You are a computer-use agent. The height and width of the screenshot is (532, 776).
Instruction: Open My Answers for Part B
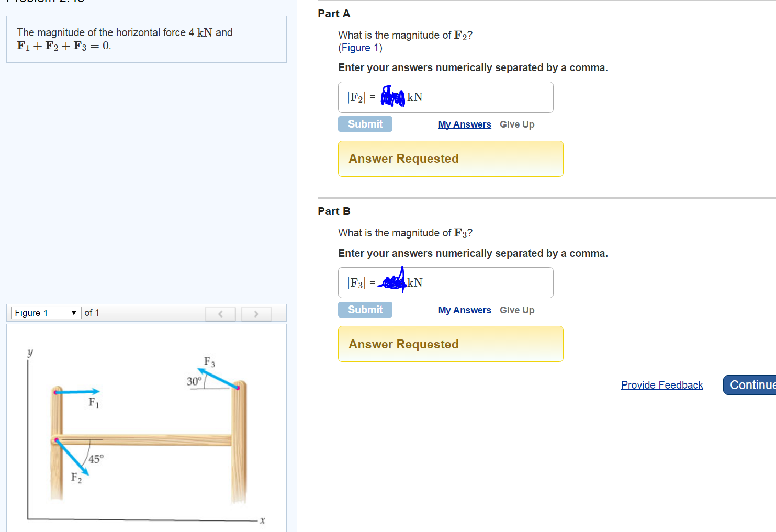tap(464, 310)
